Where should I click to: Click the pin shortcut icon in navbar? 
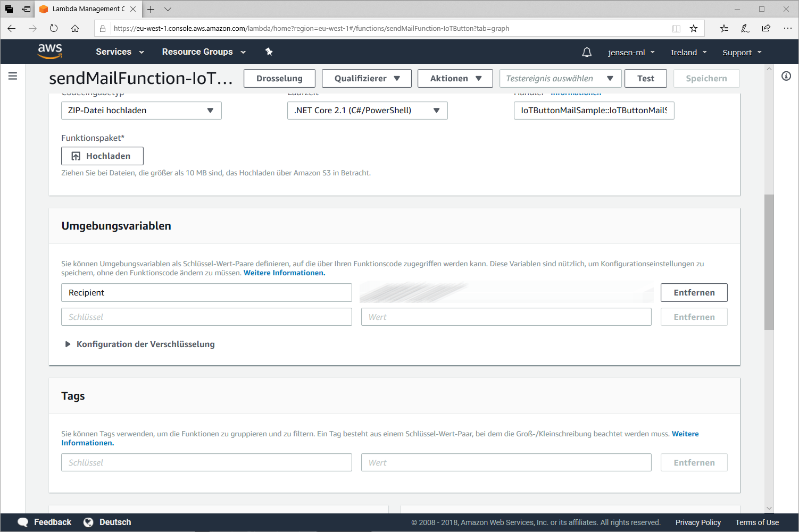pyautogui.click(x=269, y=52)
